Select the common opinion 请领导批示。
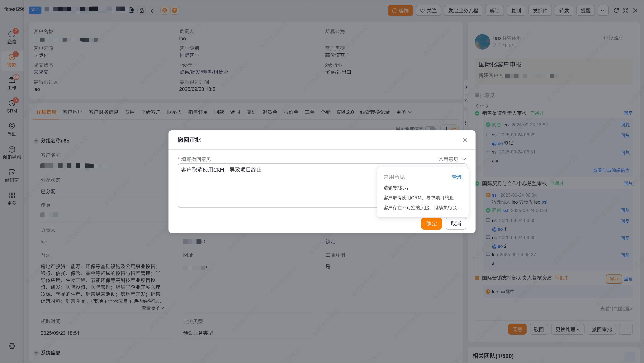This screenshot has height=363, width=644. click(396, 188)
